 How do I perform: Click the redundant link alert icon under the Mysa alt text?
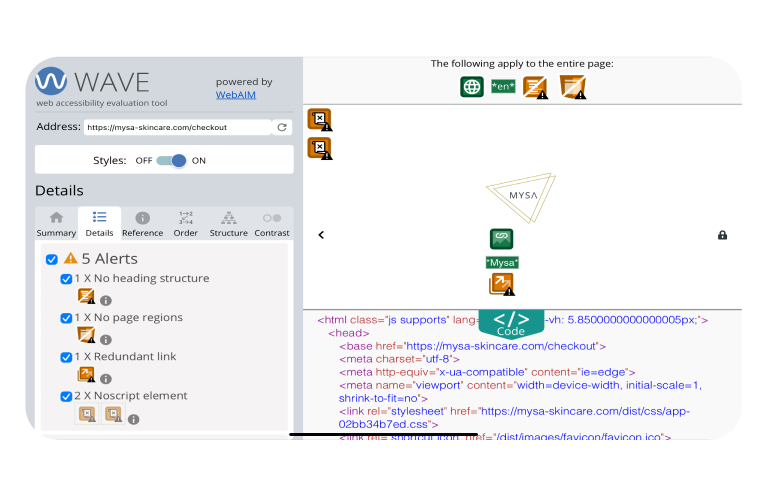click(x=501, y=285)
